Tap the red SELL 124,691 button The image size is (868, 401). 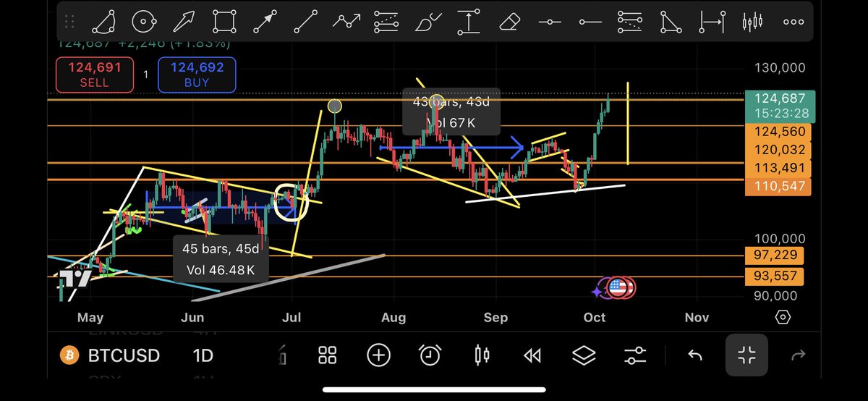click(x=94, y=75)
